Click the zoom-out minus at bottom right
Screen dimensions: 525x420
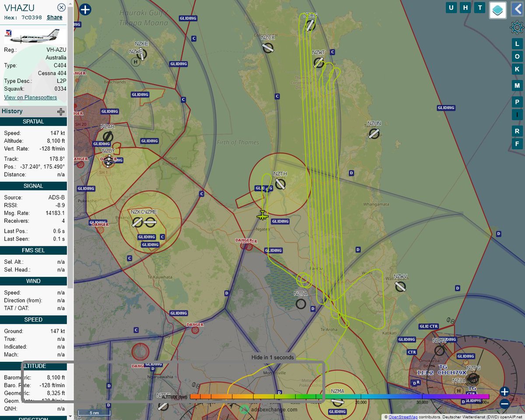pos(504,404)
